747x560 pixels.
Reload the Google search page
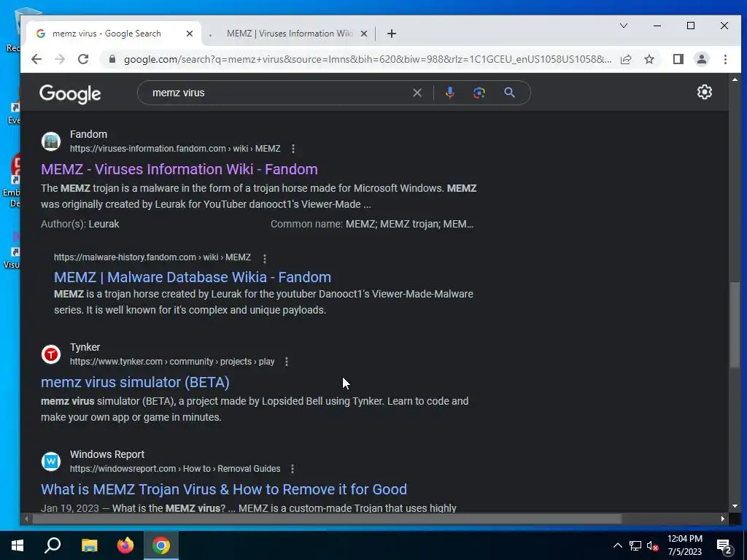click(83, 59)
